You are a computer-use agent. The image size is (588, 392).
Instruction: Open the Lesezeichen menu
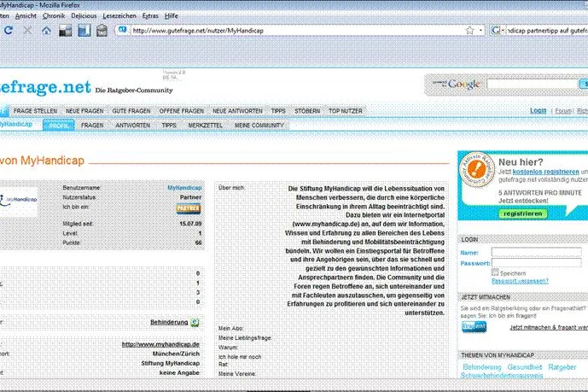(119, 15)
